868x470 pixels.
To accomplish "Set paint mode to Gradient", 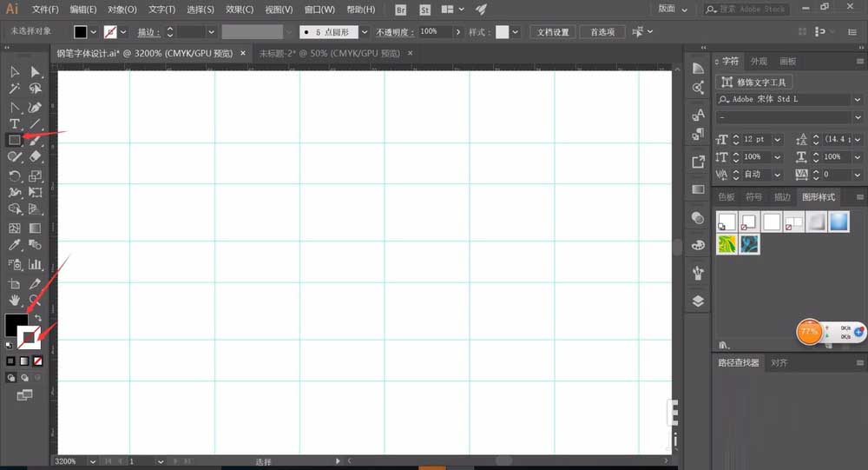I will [x=24, y=361].
